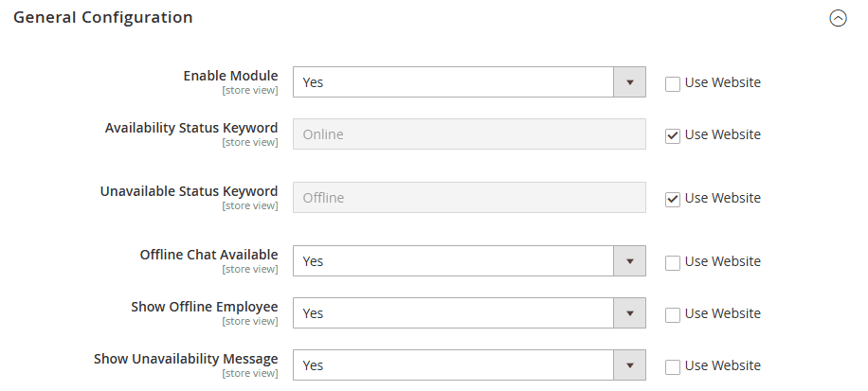This screenshot has height=391, width=868.
Task: Click the Availability Status Keyword label
Action: point(191,128)
